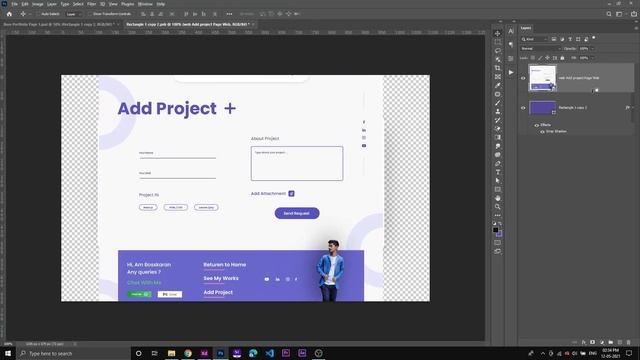The height and width of the screenshot is (360, 640).
Task: Open the Filter menu
Action: pyautogui.click(x=92, y=4)
